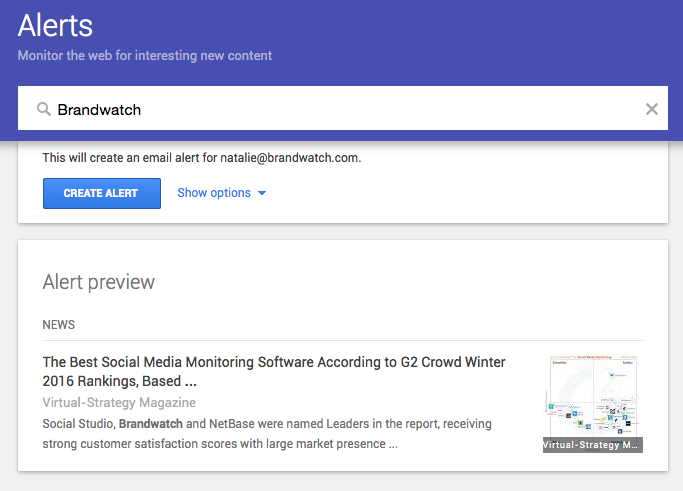Click the thumbnail's Virtual-Strategy caption overlay

point(593,444)
